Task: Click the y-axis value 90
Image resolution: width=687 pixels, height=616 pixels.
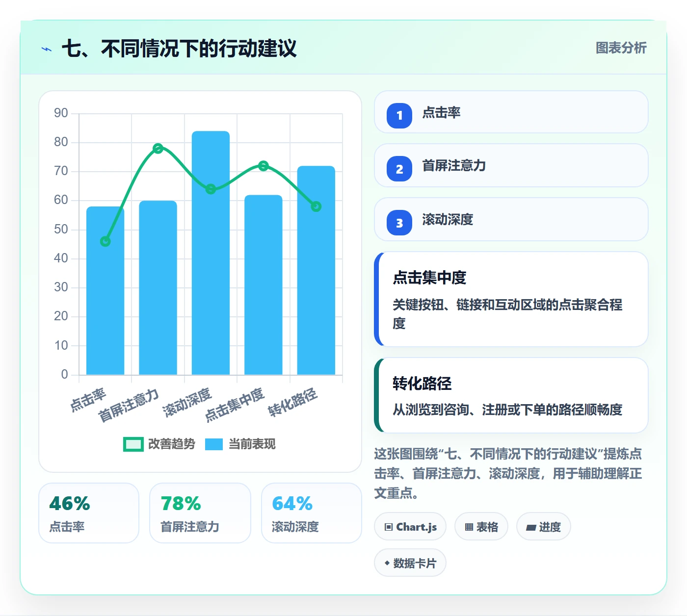Action: [x=61, y=113]
